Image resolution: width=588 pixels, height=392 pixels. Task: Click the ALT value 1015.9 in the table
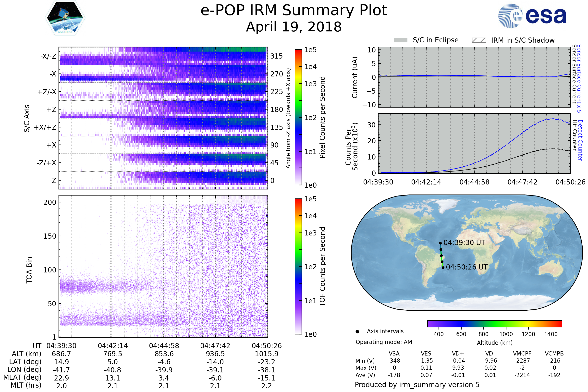267,354
